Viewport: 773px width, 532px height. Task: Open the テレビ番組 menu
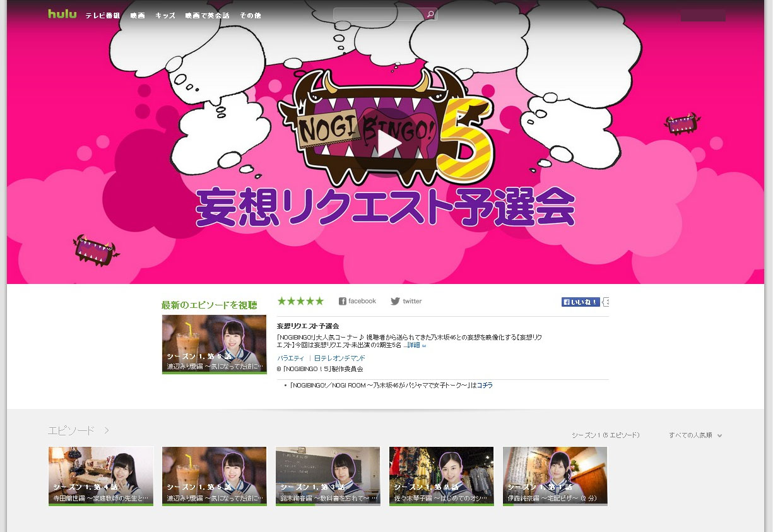click(103, 15)
